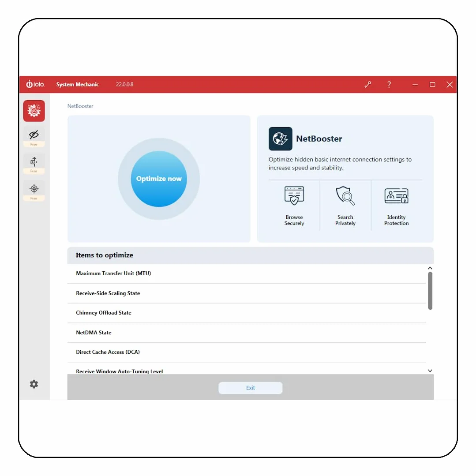This screenshot has width=476, height=476.
Task: Open the red Toolbox gear sidebar icon
Action: (34, 111)
